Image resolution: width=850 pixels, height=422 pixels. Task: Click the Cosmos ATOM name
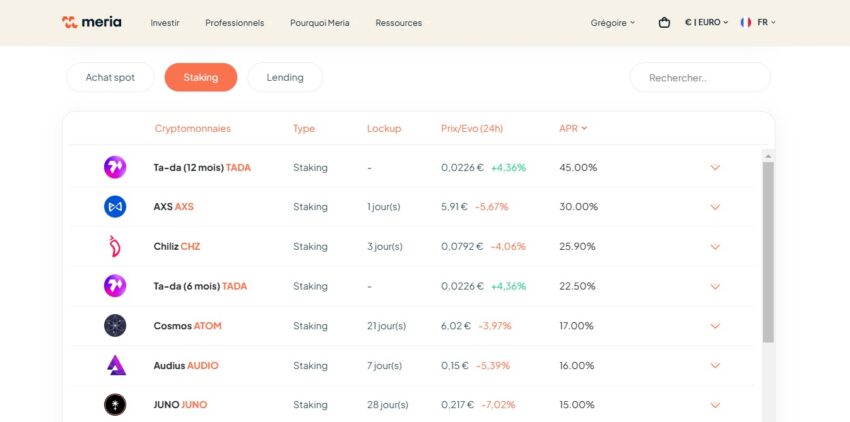(188, 326)
